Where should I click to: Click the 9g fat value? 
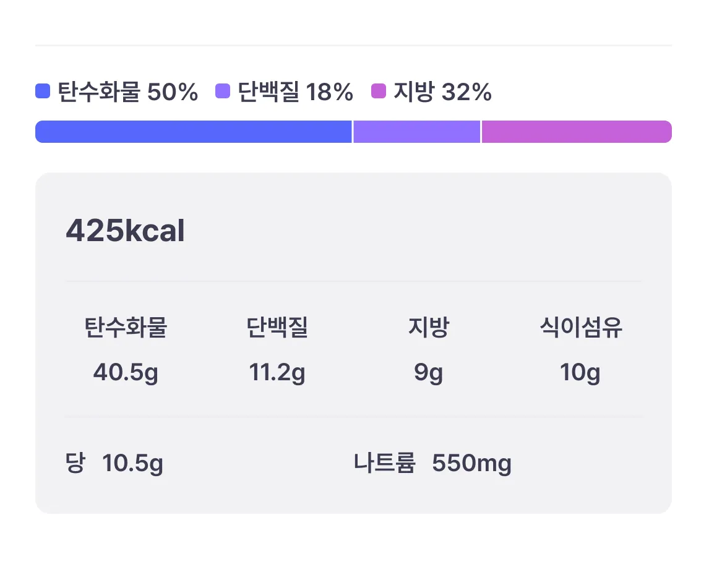click(x=428, y=372)
